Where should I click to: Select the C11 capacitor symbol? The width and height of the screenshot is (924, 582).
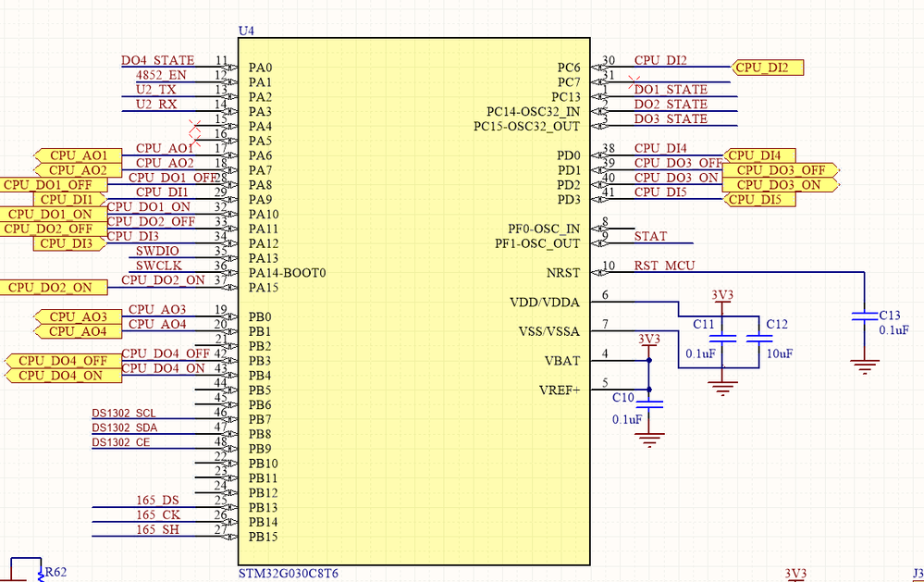[722, 339]
